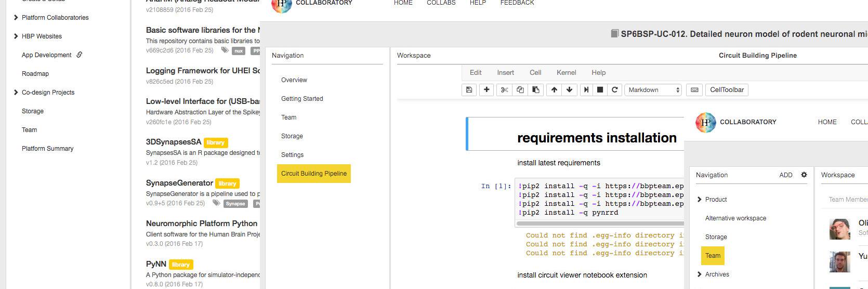868x289 pixels.
Task: Select Storage in the middle Navigation panel
Action: (x=292, y=136)
